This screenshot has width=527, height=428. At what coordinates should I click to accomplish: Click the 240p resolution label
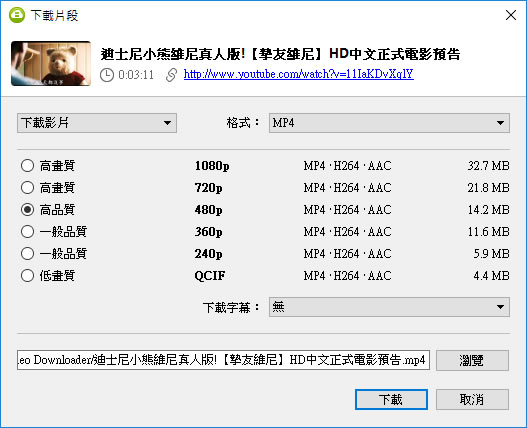coord(208,254)
